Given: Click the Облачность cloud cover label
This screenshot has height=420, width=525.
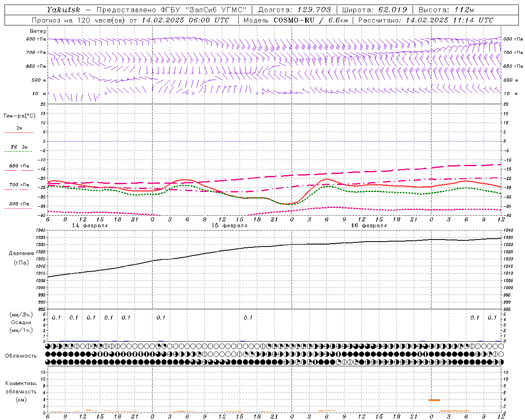Looking at the screenshot, I should 21,356.
